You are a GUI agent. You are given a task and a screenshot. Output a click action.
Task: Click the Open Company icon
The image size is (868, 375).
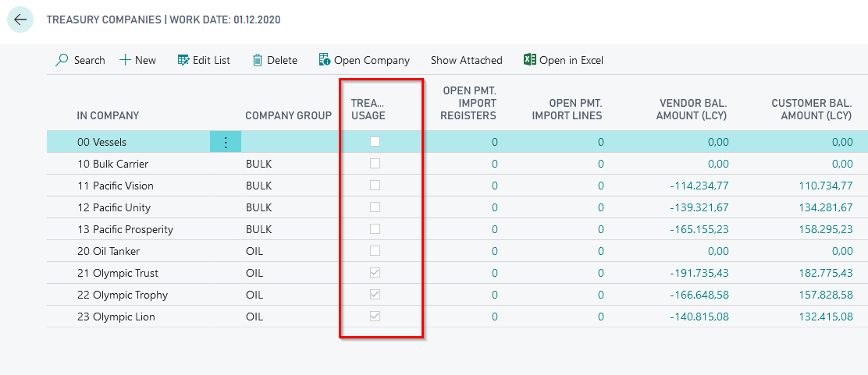(325, 60)
